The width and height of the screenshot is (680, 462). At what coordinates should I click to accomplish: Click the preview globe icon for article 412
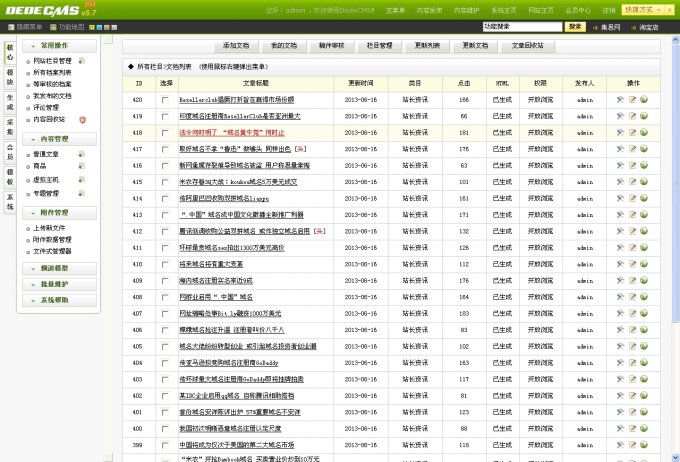(644, 231)
